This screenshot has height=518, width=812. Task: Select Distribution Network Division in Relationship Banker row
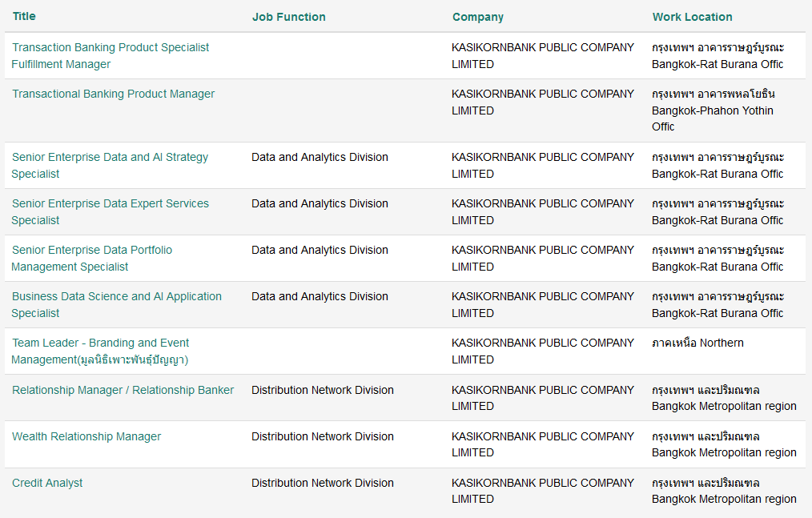pyautogui.click(x=323, y=390)
